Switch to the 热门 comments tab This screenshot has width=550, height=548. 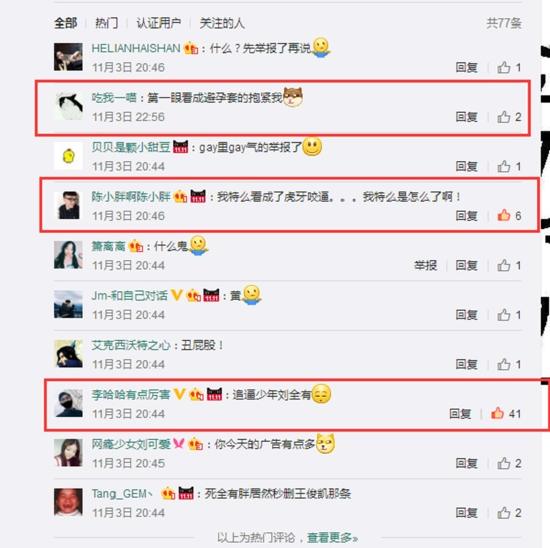click(107, 23)
